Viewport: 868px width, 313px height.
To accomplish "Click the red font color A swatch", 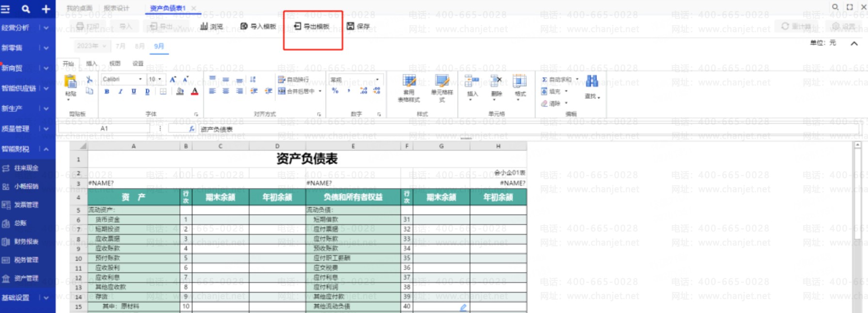I will pos(195,91).
